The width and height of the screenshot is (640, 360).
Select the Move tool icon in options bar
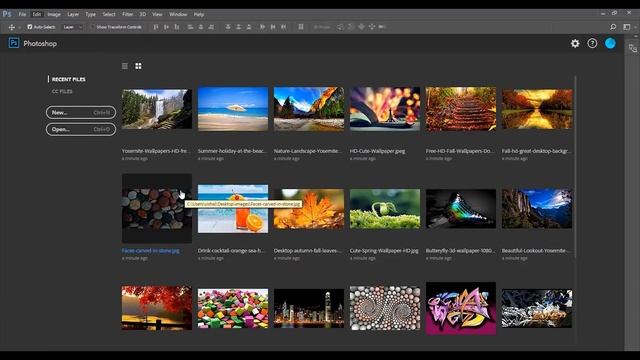(11, 27)
